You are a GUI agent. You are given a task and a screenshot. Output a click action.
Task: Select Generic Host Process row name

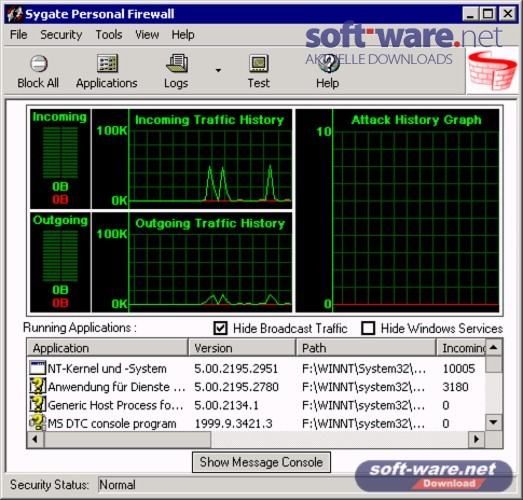tap(115, 405)
